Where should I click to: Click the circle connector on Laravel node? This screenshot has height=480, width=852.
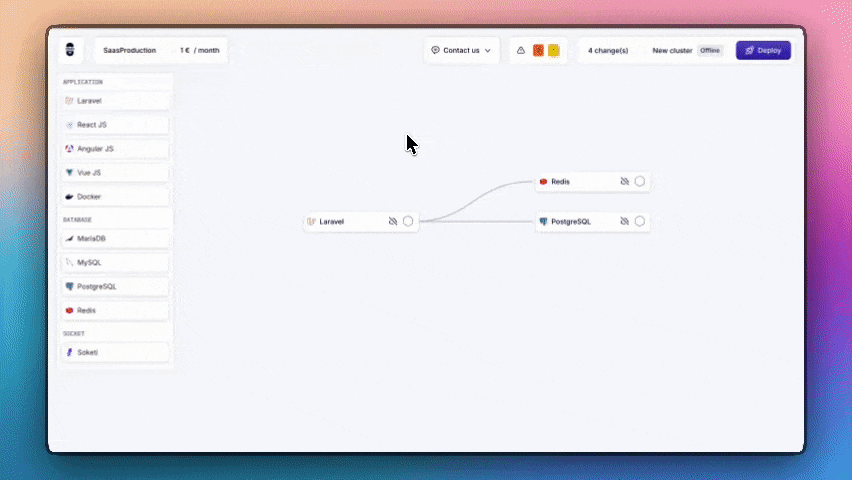(x=408, y=221)
